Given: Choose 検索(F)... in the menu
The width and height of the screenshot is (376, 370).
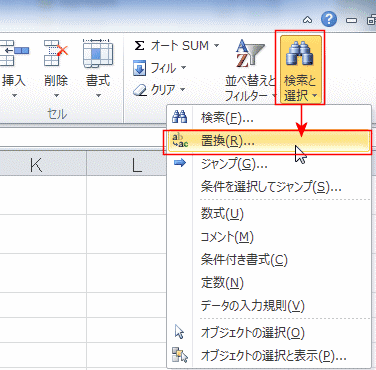Looking at the screenshot, I should coord(269,118).
